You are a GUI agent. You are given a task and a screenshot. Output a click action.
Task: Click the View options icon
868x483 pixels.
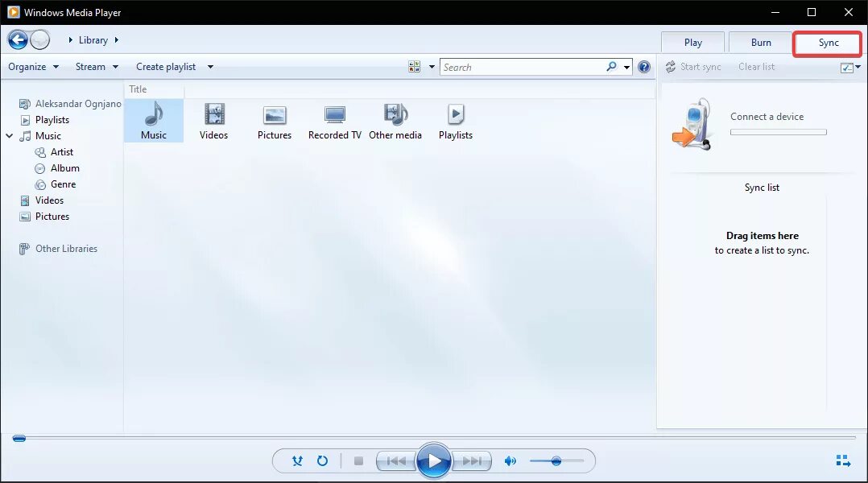[x=414, y=67]
